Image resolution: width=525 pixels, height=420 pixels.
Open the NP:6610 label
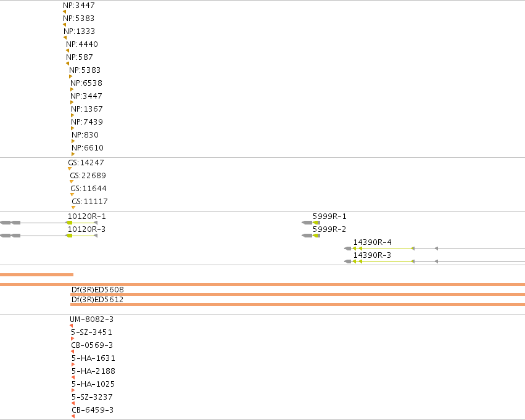(x=88, y=148)
